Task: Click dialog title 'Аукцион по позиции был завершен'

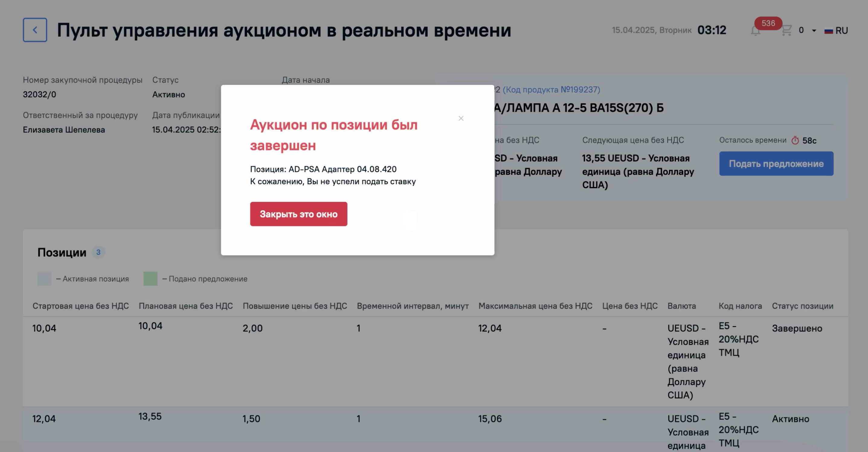Action: coord(334,135)
